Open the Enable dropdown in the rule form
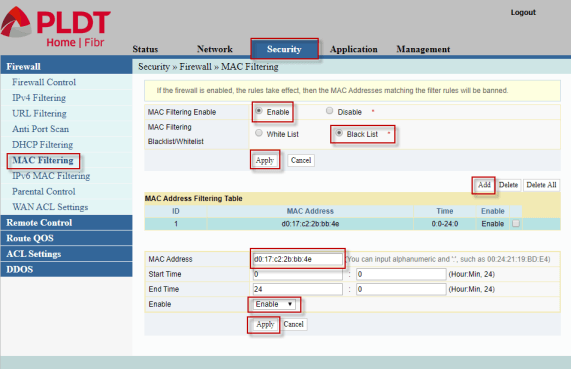Viewport: 571px width, 369px height. [x=274, y=304]
